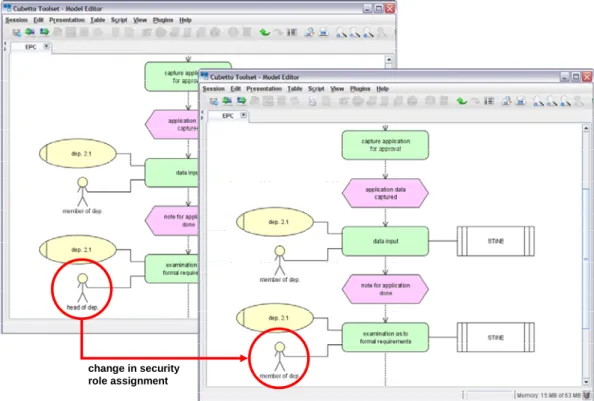
Task: Open the Script menu in the back window
Action: (x=119, y=20)
